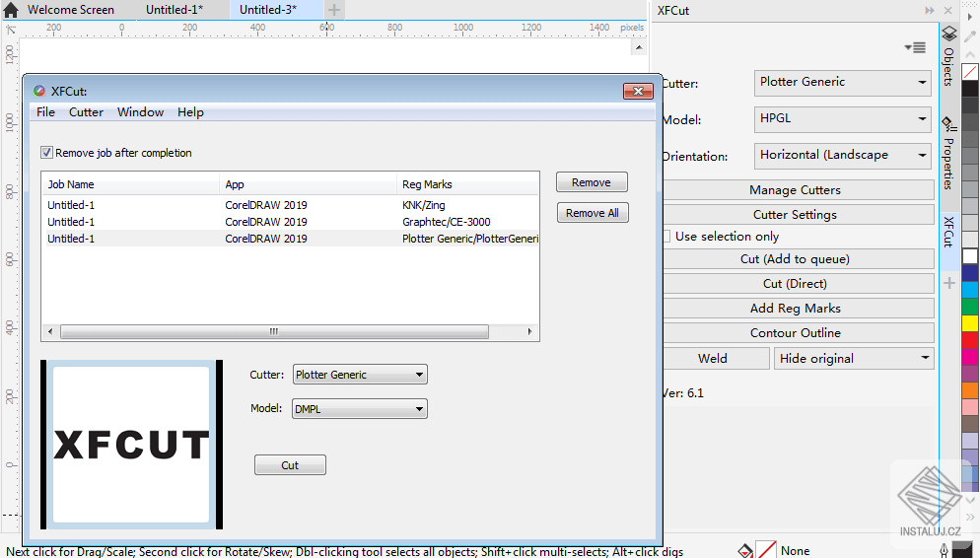Click Reg Marks column header
This screenshot has width=980, height=558.
point(467,184)
